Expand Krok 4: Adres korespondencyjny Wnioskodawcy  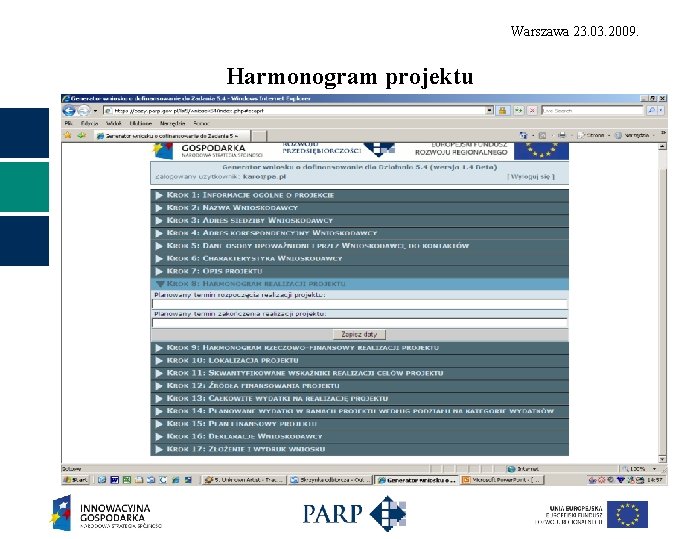click(x=359, y=233)
